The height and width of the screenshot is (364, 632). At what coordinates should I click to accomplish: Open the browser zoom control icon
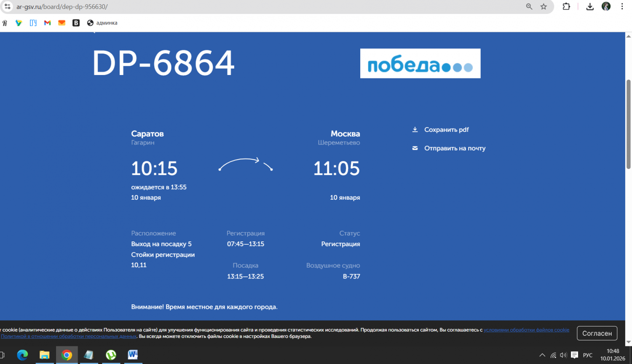point(529,7)
